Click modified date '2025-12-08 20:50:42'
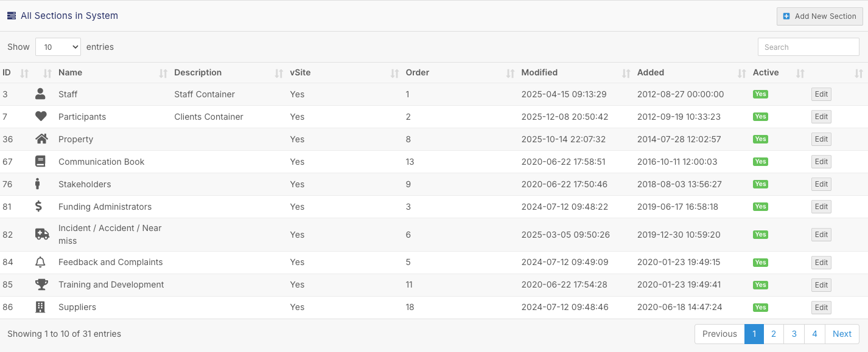The image size is (868, 352). coord(565,117)
